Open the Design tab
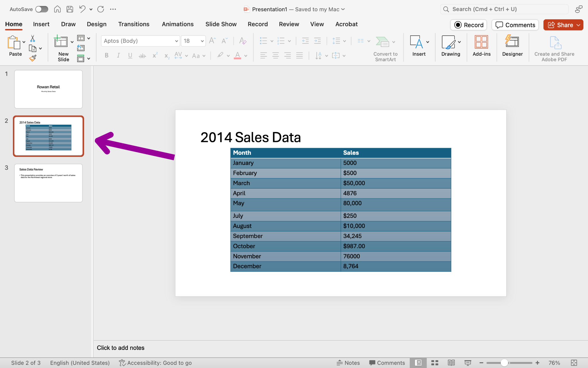The height and width of the screenshot is (368, 588). (x=96, y=24)
